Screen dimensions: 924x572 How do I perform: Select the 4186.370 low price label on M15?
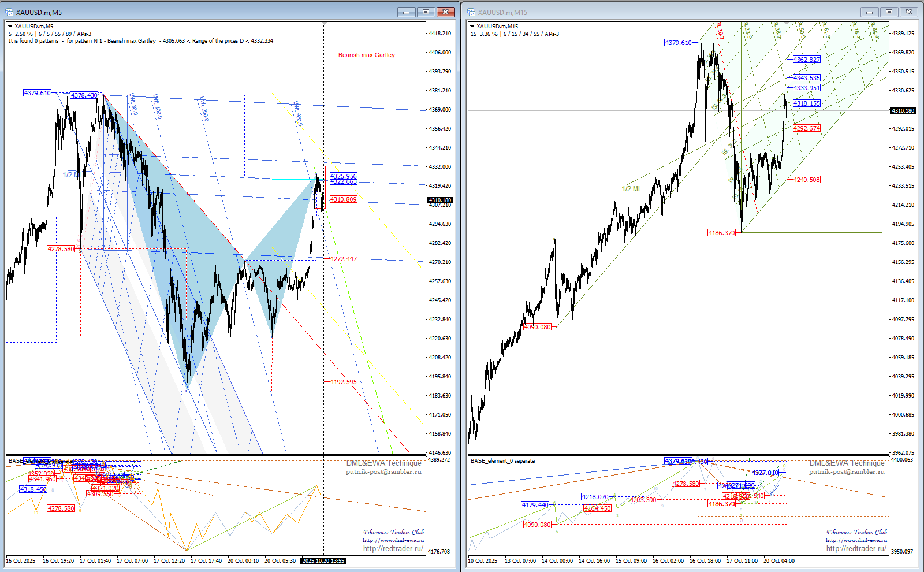(721, 233)
